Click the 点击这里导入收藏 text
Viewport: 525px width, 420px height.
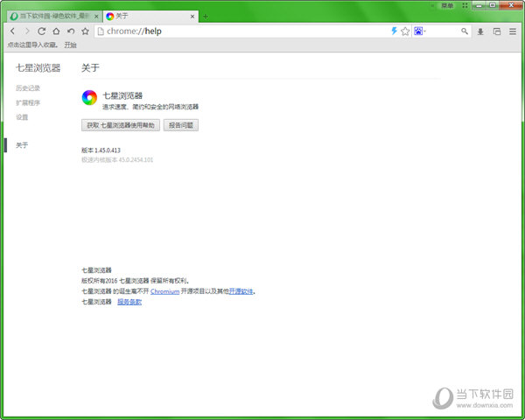32,45
